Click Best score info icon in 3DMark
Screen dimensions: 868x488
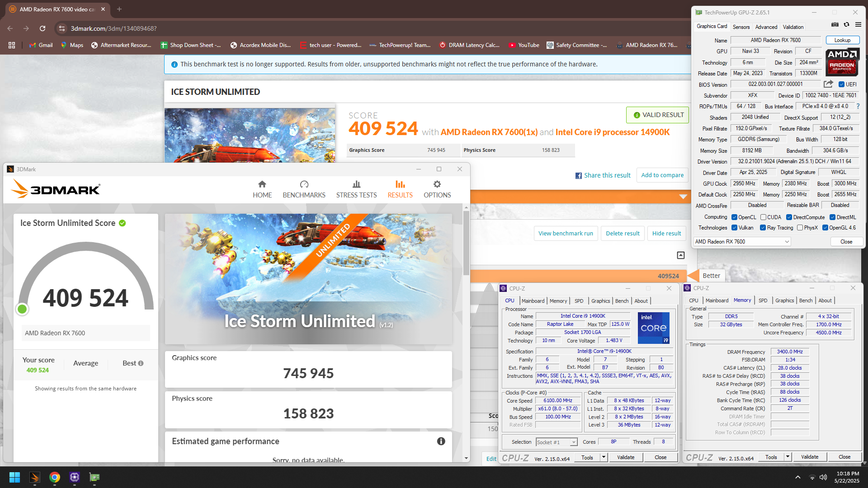141,363
